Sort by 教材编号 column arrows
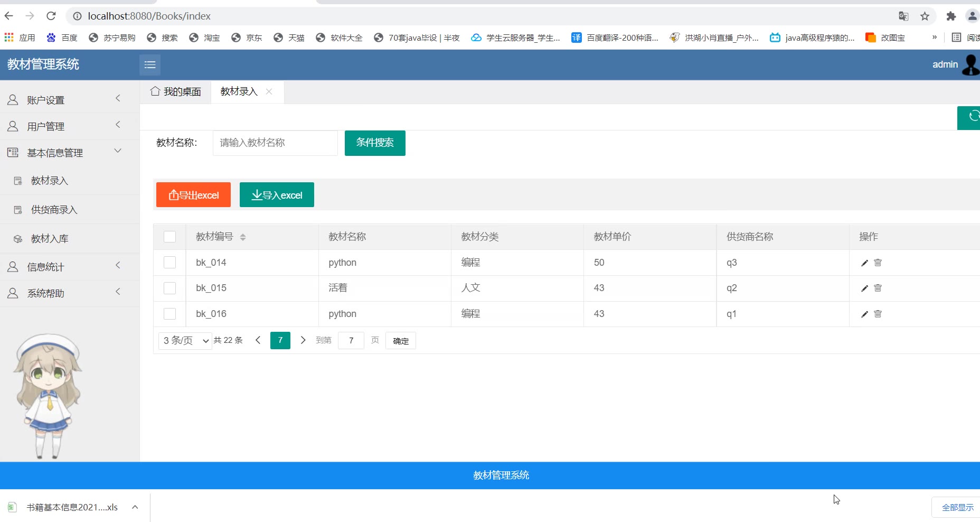 243,237
